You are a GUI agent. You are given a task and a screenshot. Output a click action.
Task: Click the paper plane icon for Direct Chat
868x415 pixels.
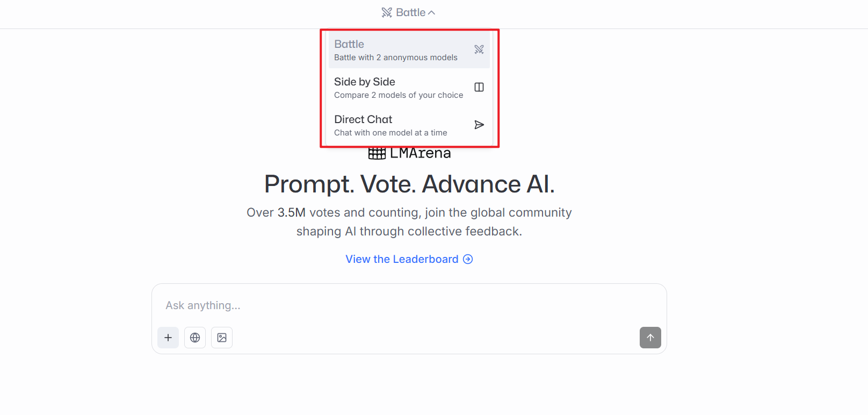click(x=479, y=125)
